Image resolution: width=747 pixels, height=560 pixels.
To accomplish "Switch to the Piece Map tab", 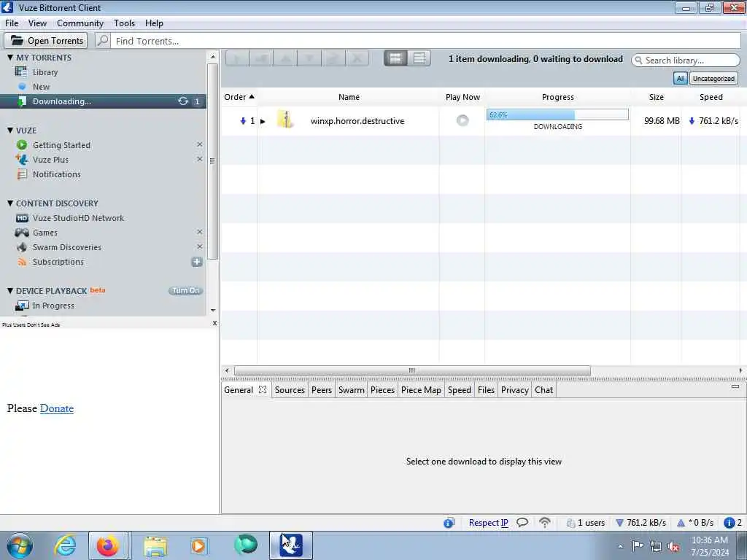I will tap(421, 389).
